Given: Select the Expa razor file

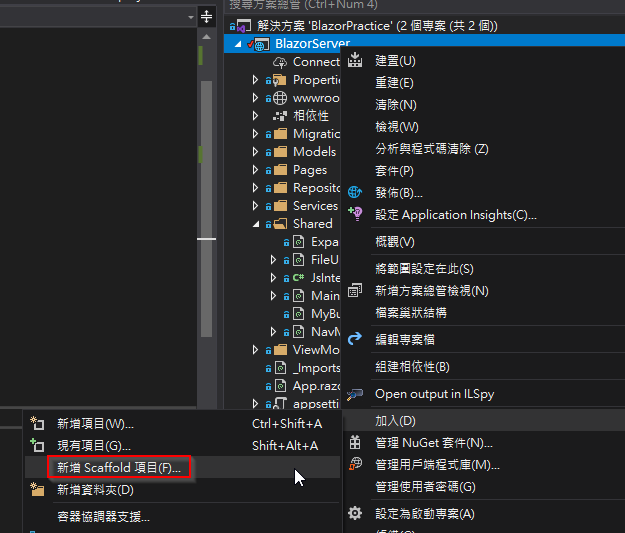Looking at the screenshot, I should 324,242.
